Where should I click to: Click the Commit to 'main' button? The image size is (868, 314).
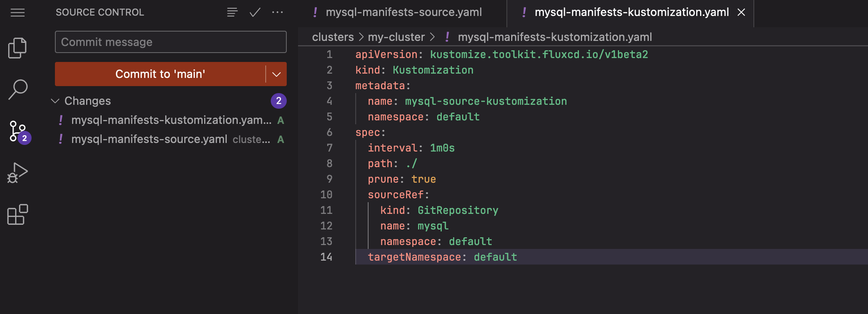[160, 74]
